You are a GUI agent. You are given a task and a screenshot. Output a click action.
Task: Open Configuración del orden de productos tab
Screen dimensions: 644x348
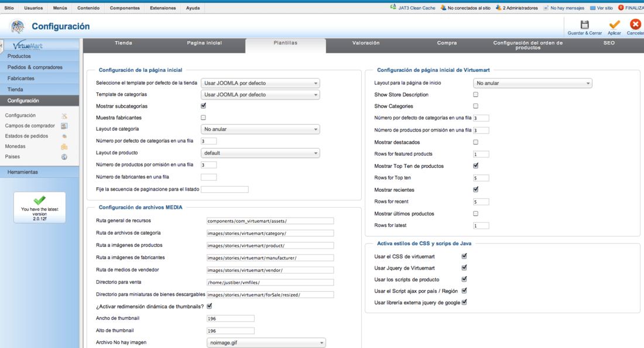[527, 46]
